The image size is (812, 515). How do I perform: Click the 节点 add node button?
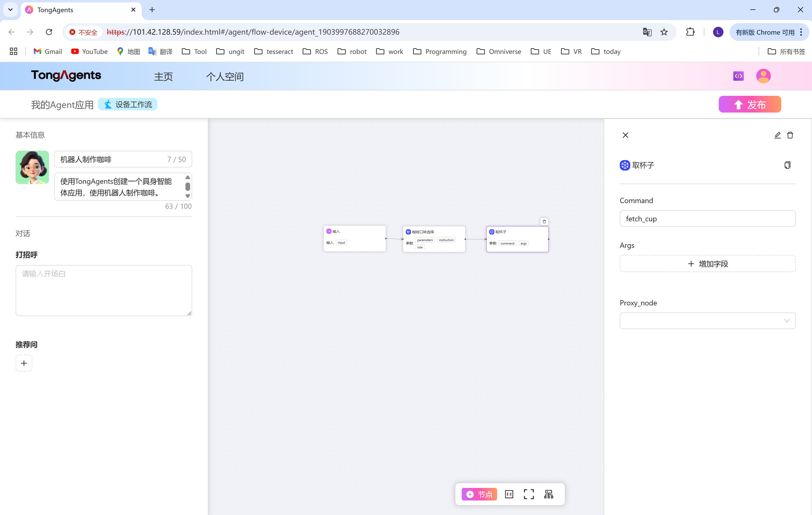point(479,494)
